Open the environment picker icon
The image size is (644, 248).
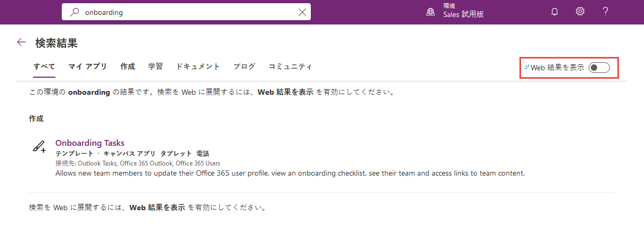pyautogui.click(x=431, y=12)
